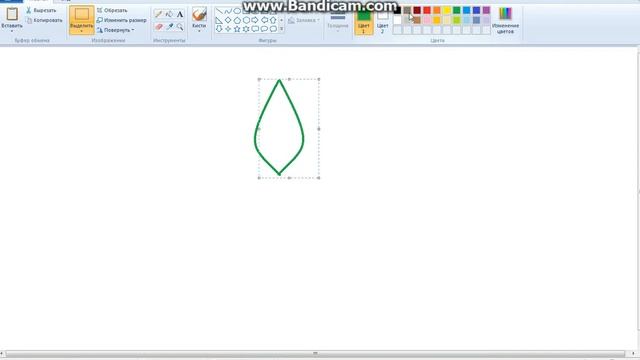Click the Brushes (Кисти) icon
Viewport: 640px width, 360px height.
tap(199, 15)
